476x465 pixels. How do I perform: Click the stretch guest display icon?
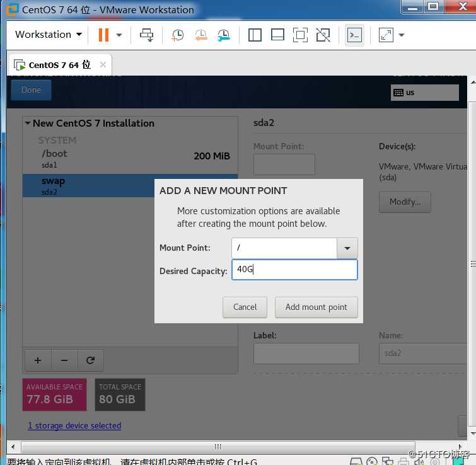coord(386,35)
